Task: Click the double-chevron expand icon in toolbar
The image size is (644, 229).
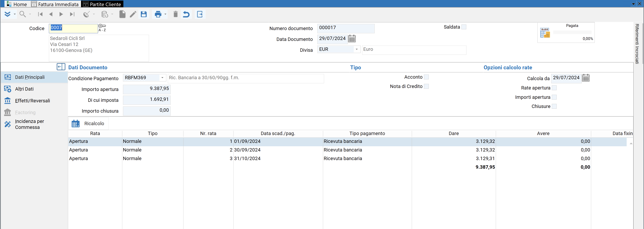Action: 7,14
